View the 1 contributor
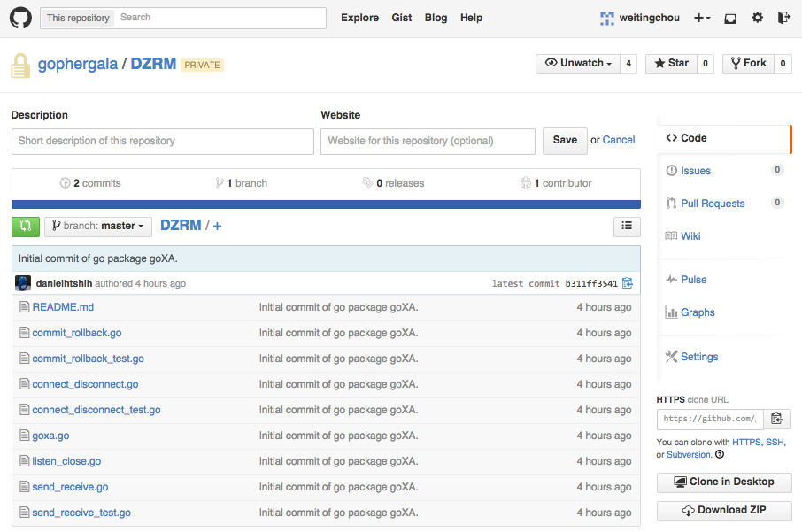This screenshot has width=802, height=532. [556, 183]
